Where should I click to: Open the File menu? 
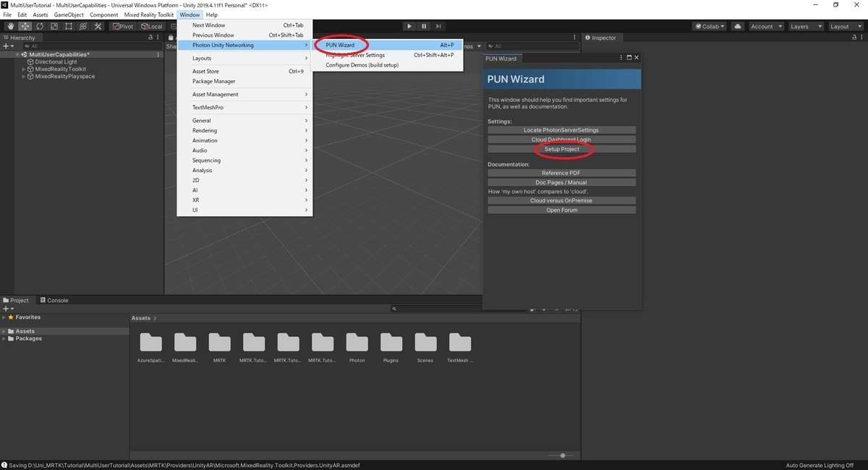click(7, 14)
